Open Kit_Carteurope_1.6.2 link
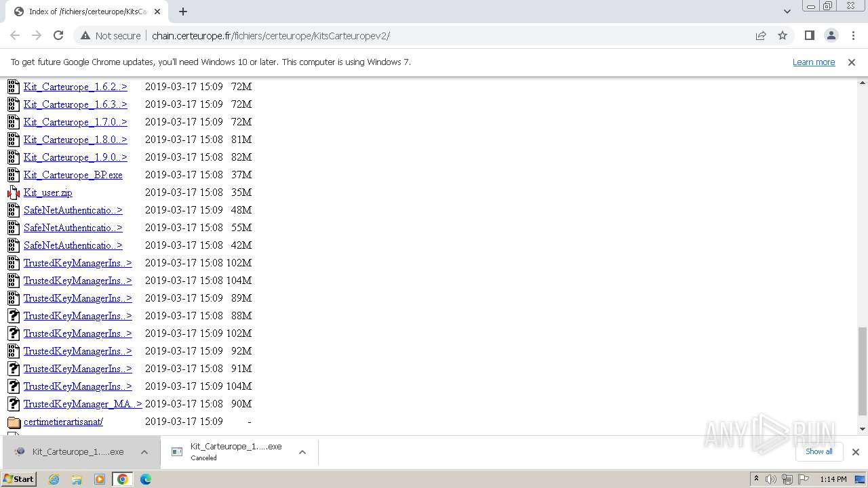The image size is (868, 488). point(75,87)
